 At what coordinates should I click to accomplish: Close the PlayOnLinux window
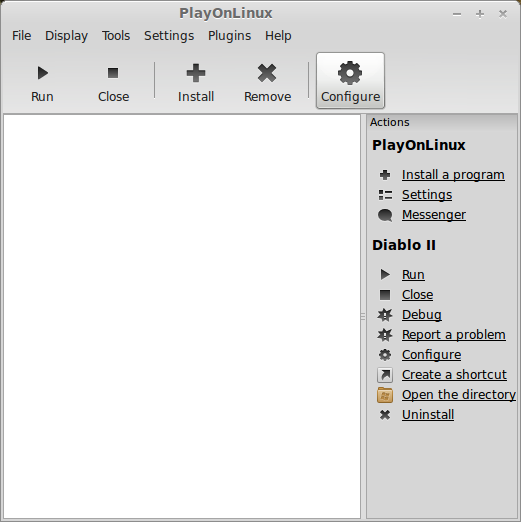click(503, 14)
